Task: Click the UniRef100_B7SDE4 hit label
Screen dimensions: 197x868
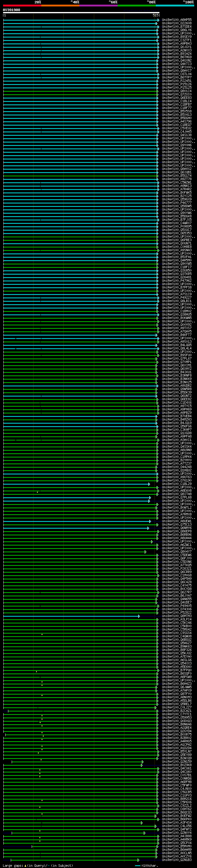Action: 177,26
